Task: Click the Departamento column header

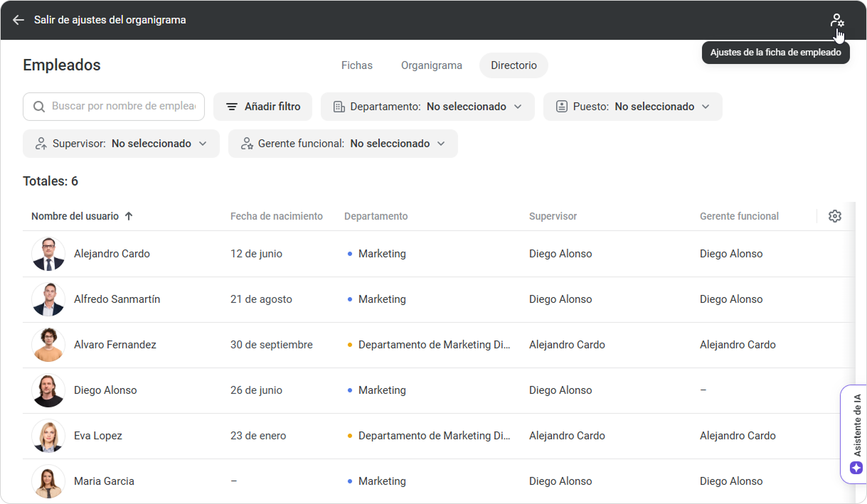Action: click(x=376, y=216)
